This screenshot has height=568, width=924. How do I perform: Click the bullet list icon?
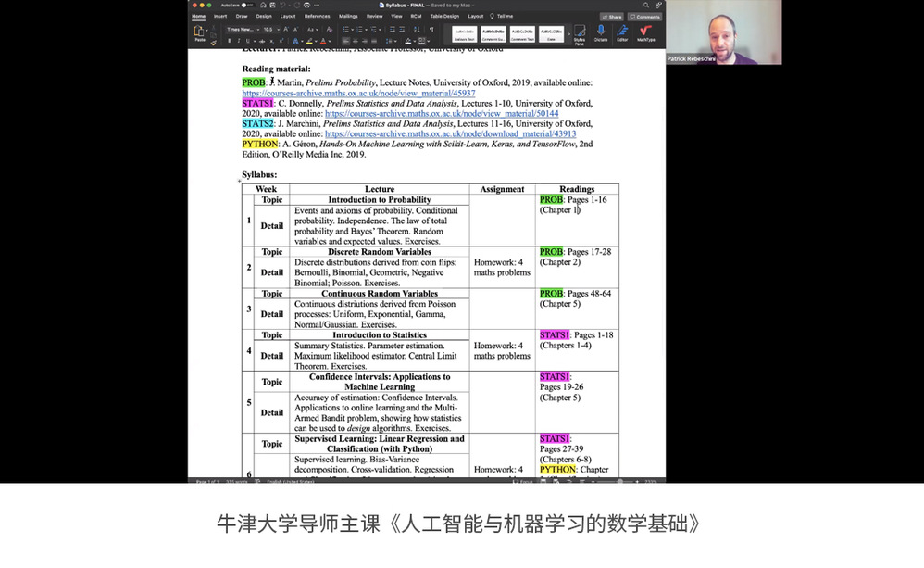(x=345, y=30)
